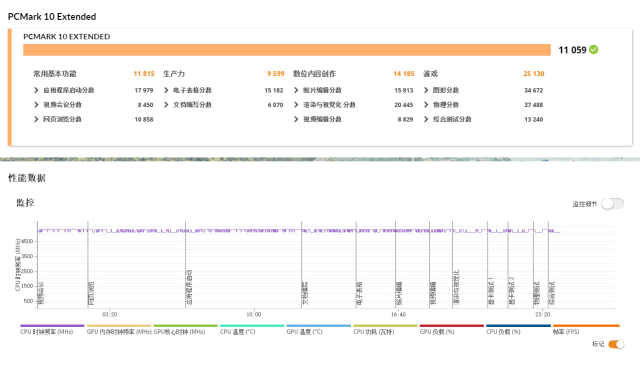
Task: Expand the 视频编辑分数 row
Action: (296, 119)
